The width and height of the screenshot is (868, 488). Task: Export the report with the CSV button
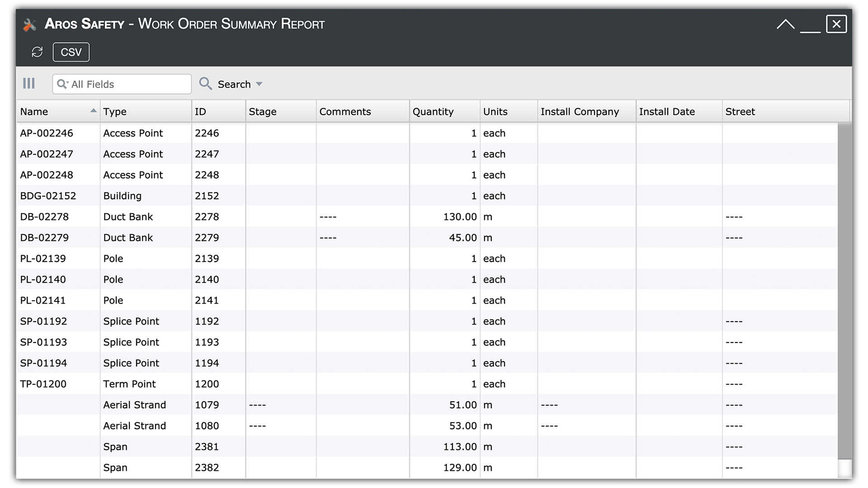(71, 52)
